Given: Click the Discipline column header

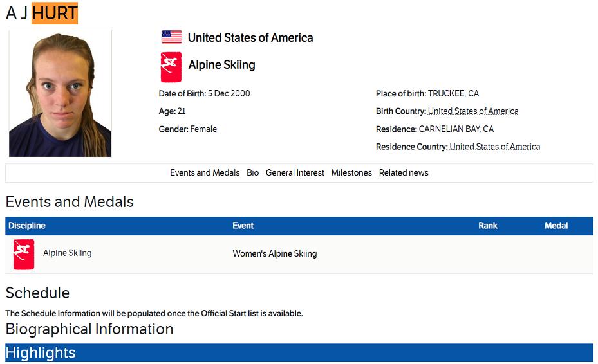Looking at the screenshot, I should click(x=27, y=226).
